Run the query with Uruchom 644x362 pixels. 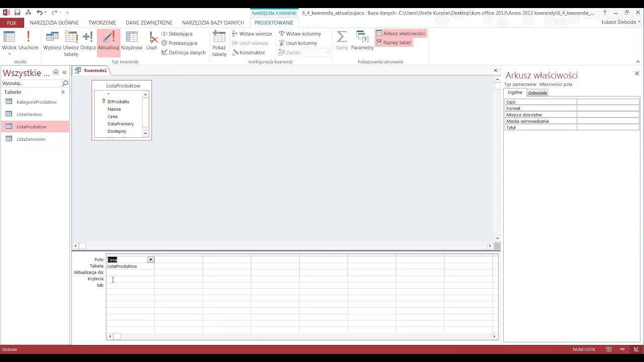pos(28,41)
